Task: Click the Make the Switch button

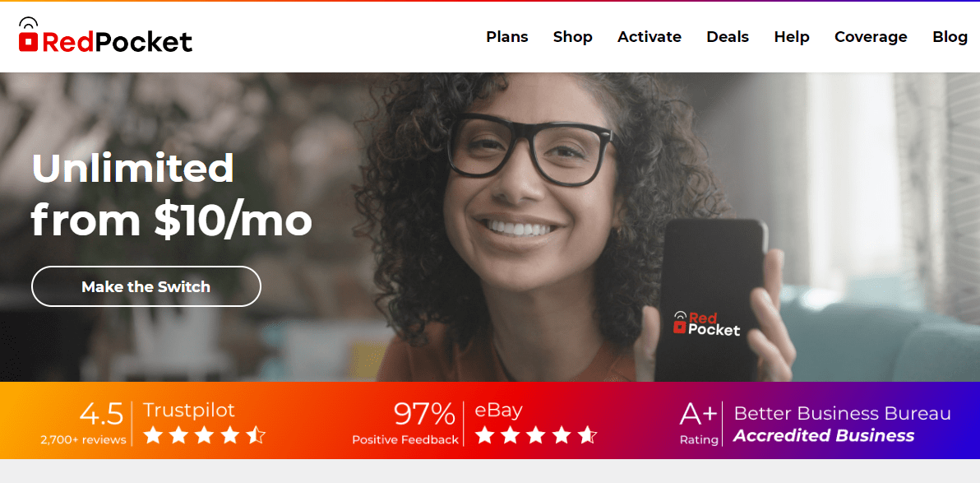Action: pyautogui.click(x=146, y=286)
